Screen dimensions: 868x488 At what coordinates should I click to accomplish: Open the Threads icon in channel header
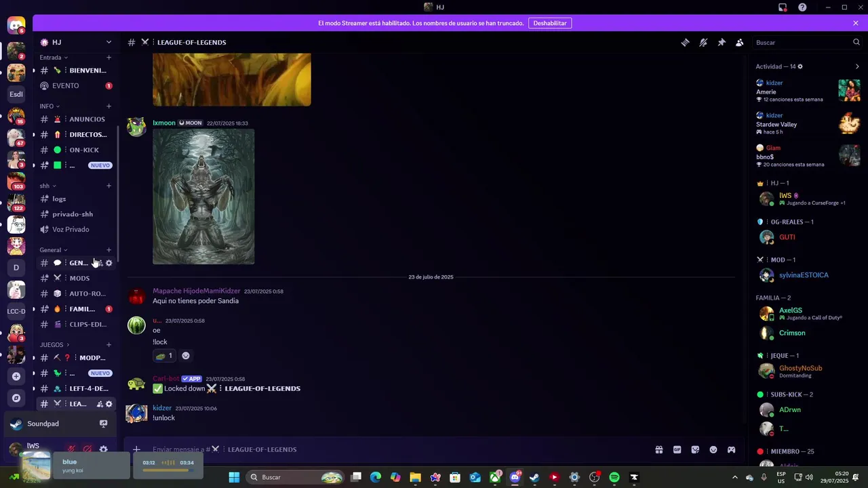click(685, 42)
